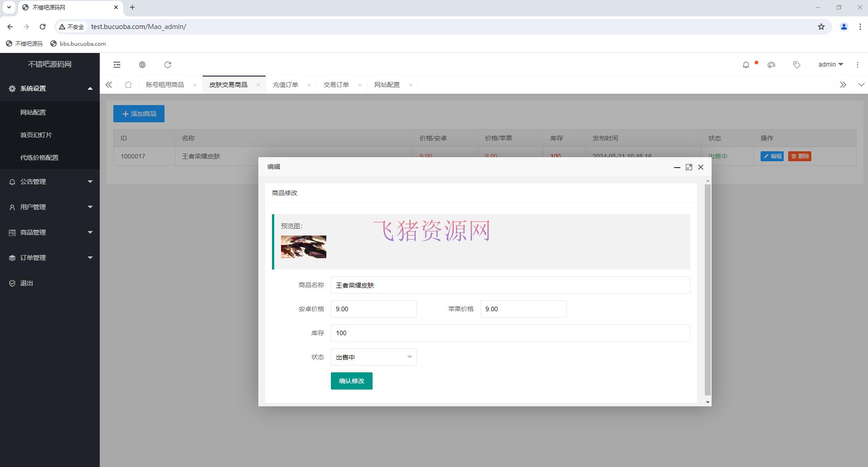Screen dimensions: 868x467
Task: Collapse the sidebar with the hamburger icon
Action: 117,65
